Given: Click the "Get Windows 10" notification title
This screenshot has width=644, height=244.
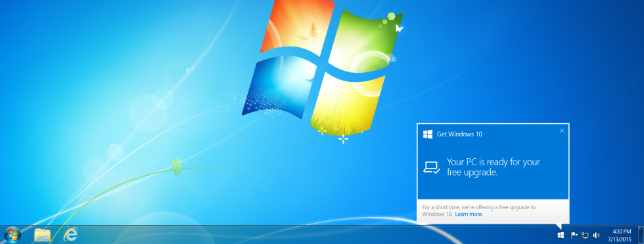Looking at the screenshot, I should click(459, 134).
